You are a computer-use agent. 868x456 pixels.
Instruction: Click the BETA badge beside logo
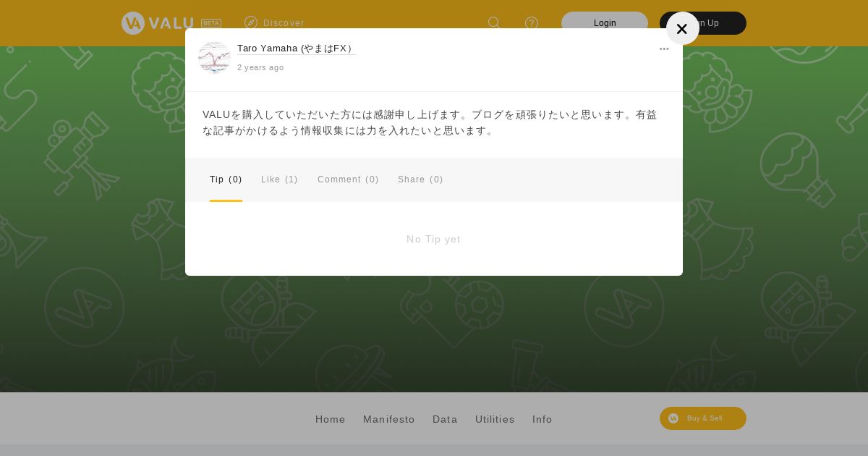tap(211, 23)
